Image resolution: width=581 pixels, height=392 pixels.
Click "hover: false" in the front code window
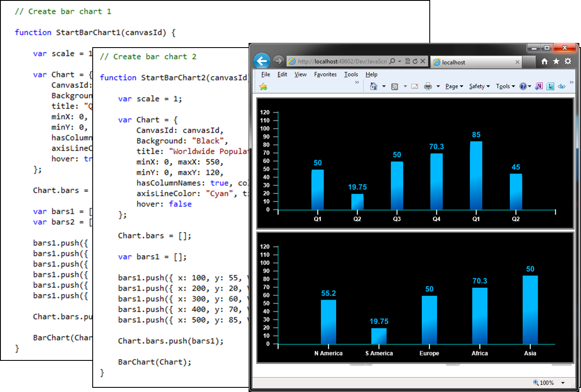[164, 204]
